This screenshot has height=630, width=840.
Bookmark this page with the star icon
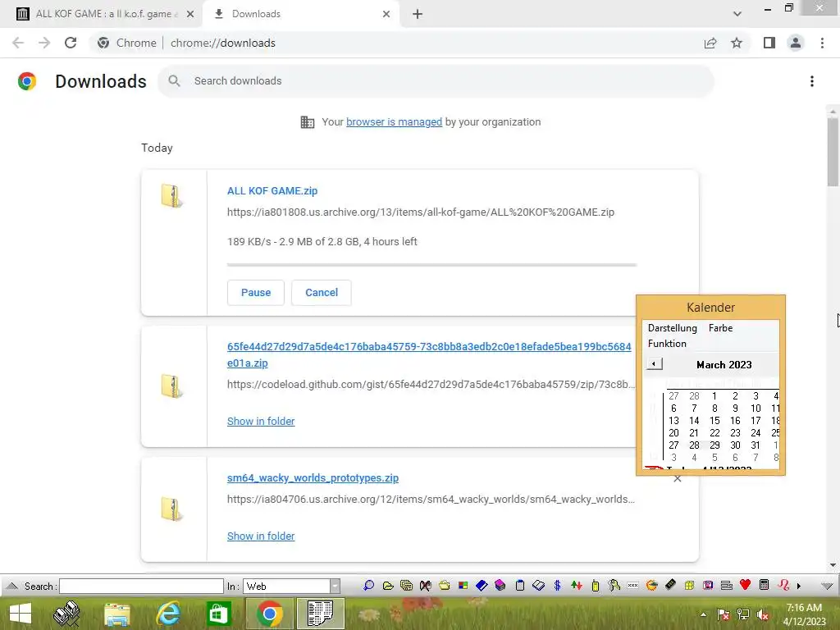pyautogui.click(x=737, y=43)
